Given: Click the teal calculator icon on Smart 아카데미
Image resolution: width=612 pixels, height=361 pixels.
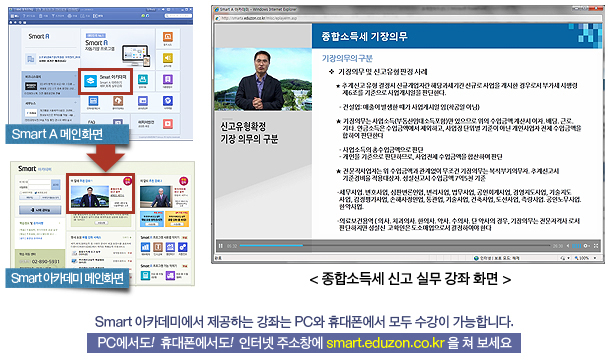Looking at the screenshot, I should [x=145, y=276].
